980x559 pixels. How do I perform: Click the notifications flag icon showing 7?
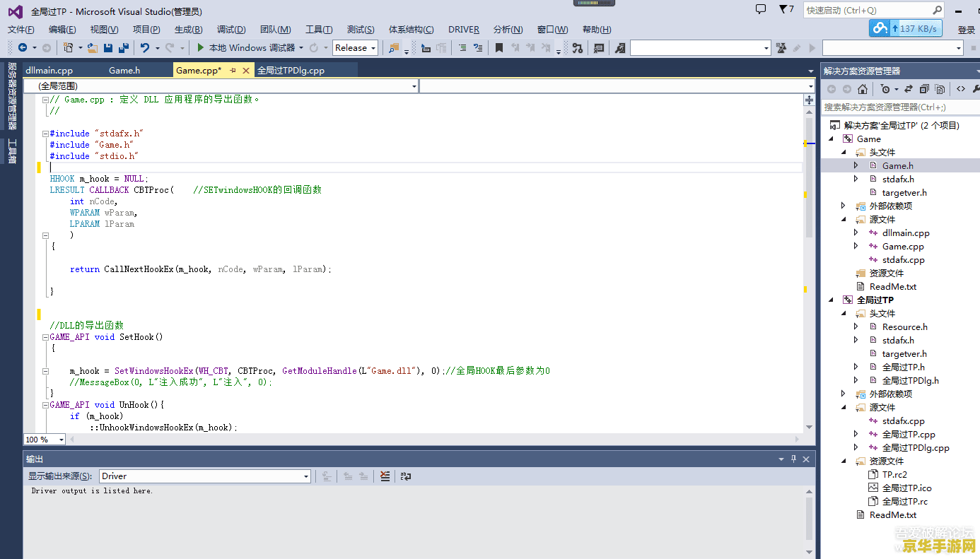[x=786, y=9]
